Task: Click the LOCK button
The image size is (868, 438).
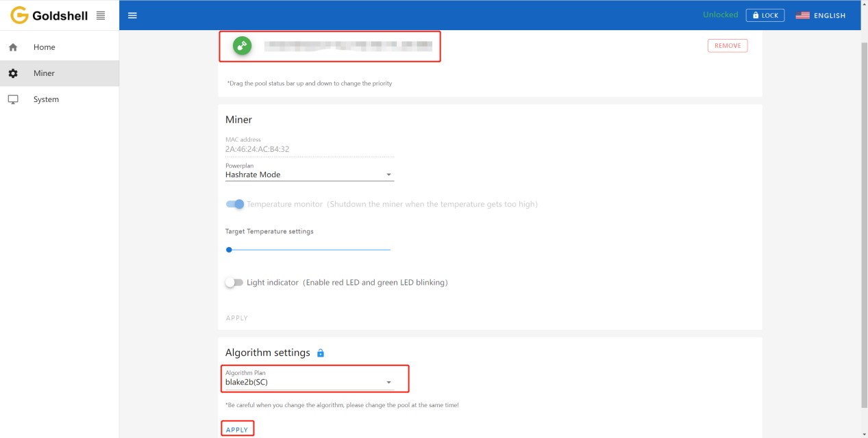Action: point(765,15)
